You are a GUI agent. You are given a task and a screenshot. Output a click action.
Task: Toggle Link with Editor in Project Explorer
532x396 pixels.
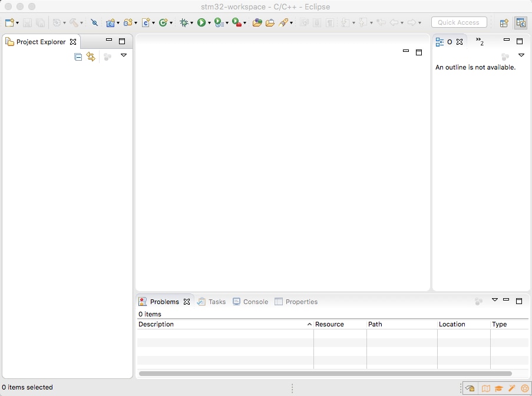(91, 57)
